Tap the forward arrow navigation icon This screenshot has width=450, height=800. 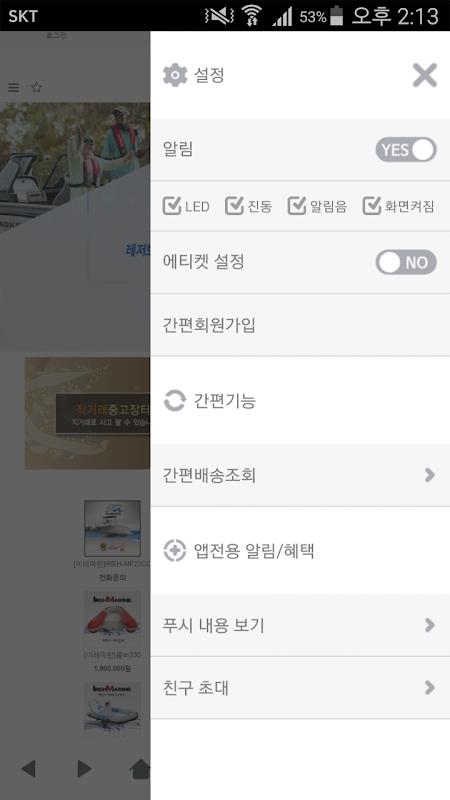tap(84, 768)
